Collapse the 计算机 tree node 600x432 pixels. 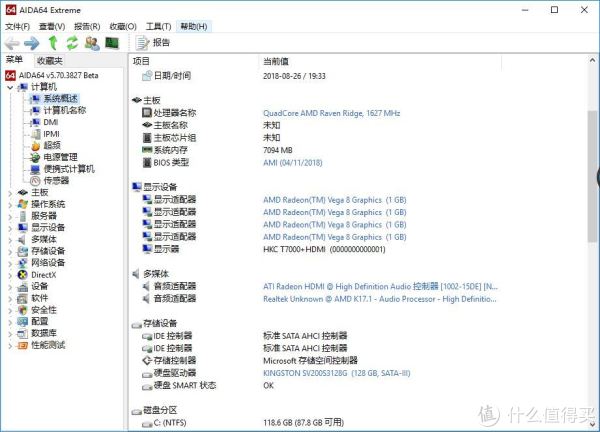10,87
